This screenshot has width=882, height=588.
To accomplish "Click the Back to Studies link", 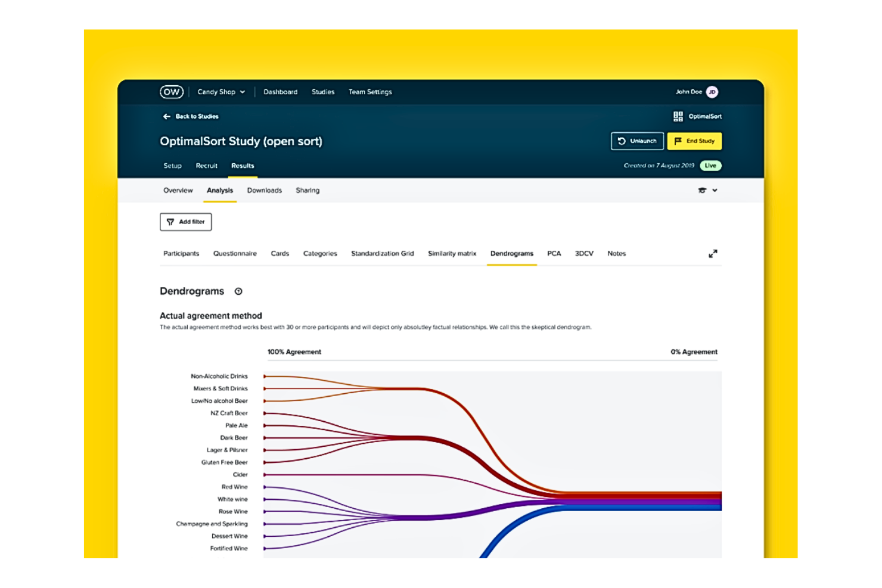I will point(196,116).
